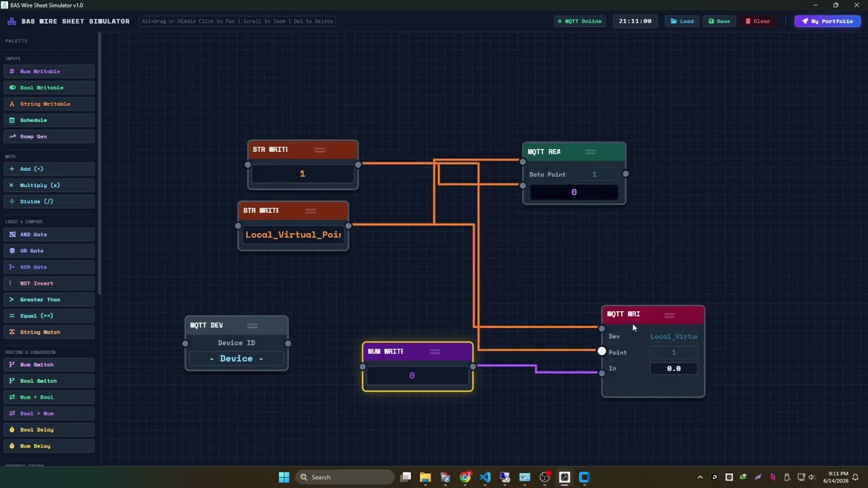
Task: Select Bool Switch palette item
Action: point(49,381)
